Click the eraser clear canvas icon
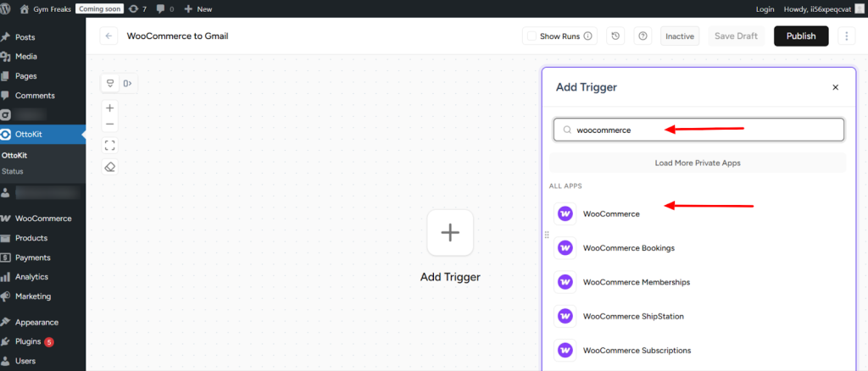The image size is (868, 371). pyautogui.click(x=109, y=167)
